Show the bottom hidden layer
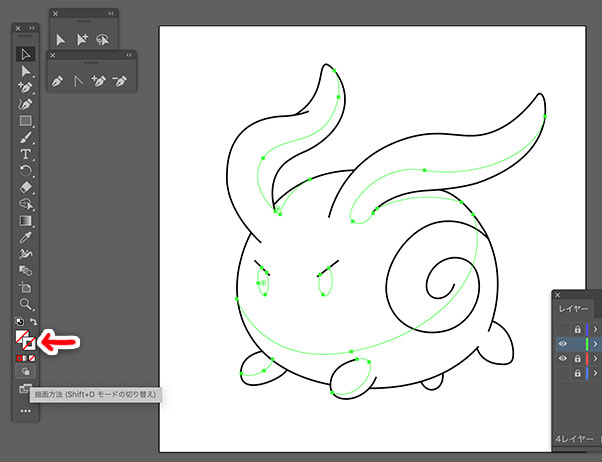Viewport: 602px width, 462px height. 562,373
